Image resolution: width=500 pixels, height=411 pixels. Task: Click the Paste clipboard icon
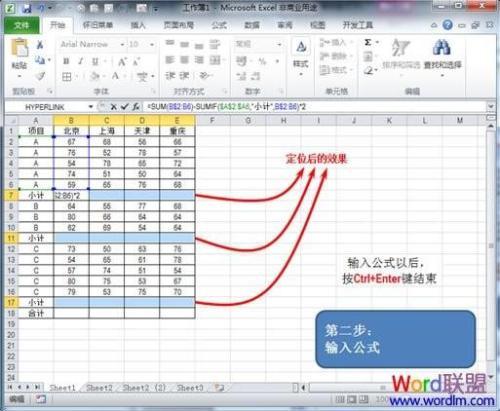click(20, 48)
